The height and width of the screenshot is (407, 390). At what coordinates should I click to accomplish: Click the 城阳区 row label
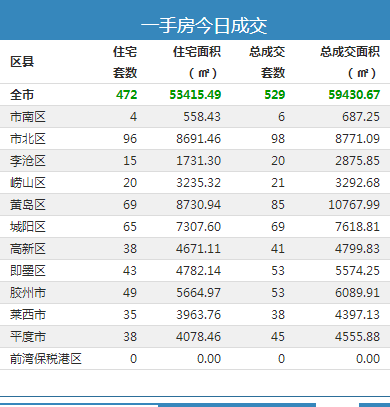click(x=28, y=227)
